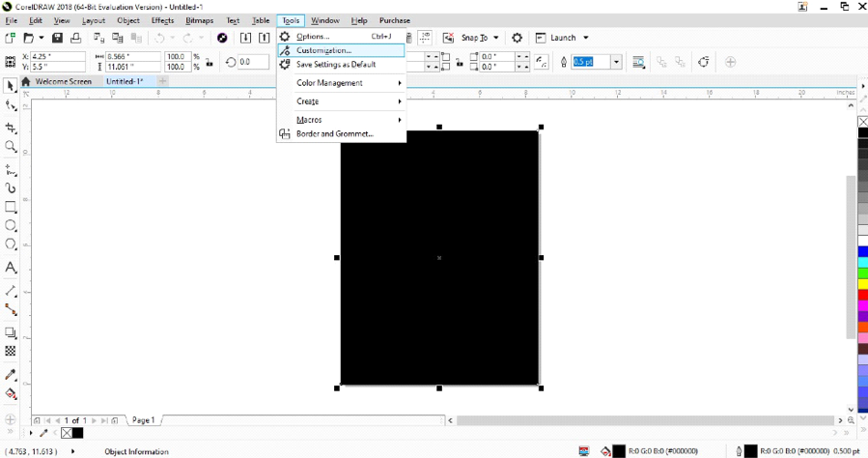Open the outline width dropdown arrow
This screenshot has width=868, height=458.
coord(616,62)
